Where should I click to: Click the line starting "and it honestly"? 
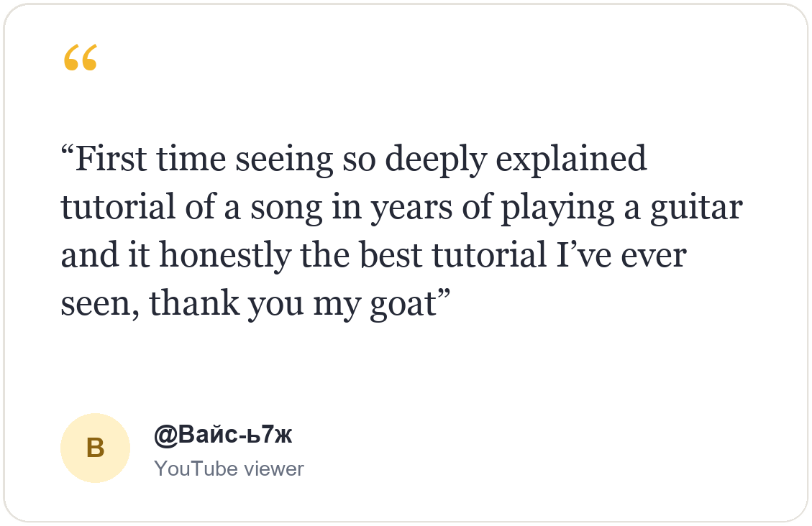tap(374, 256)
